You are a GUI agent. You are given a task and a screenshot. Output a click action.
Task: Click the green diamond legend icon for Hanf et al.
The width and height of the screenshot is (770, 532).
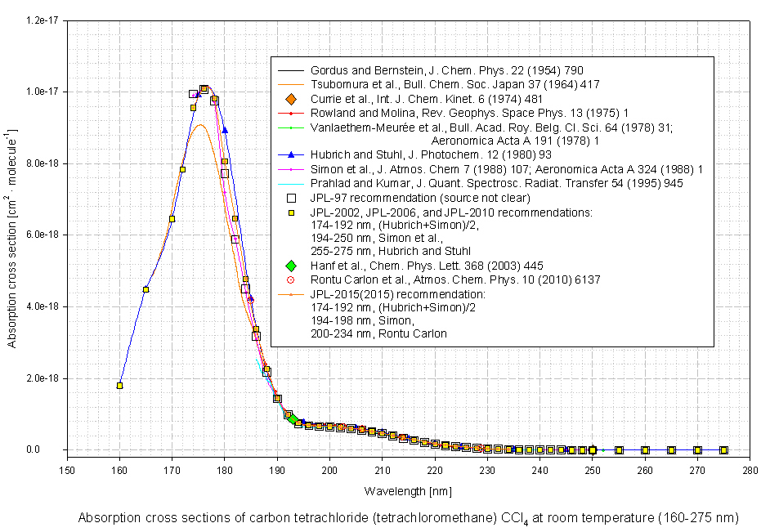tap(289, 266)
